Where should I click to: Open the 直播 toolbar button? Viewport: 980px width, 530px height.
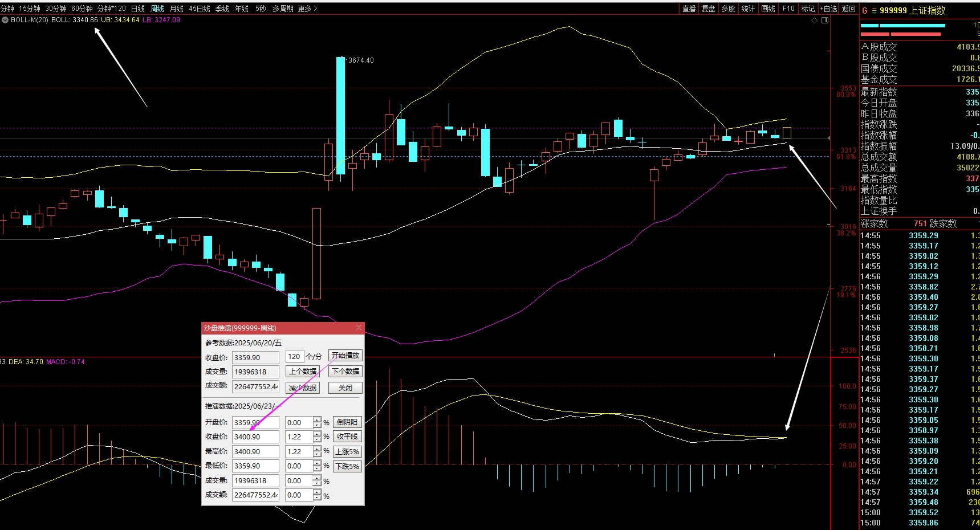[x=689, y=9]
